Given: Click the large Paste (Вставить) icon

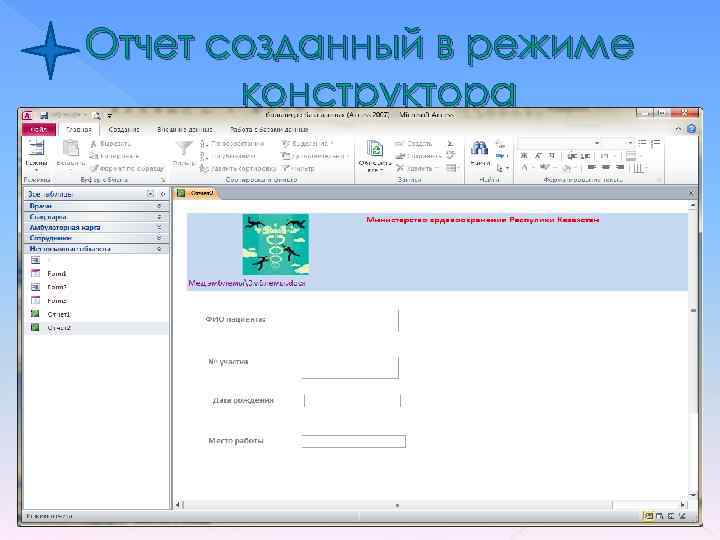Looking at the screenshot, I should (x=71, y=149).
